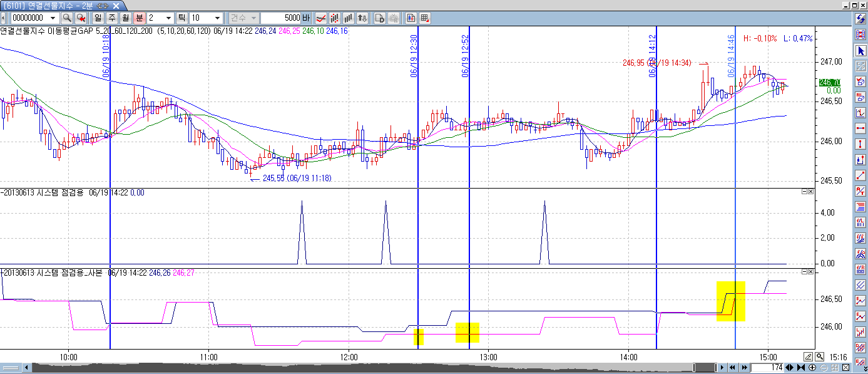Select the trend line chart tool
The image size is (868, 374).
point(860,113)
